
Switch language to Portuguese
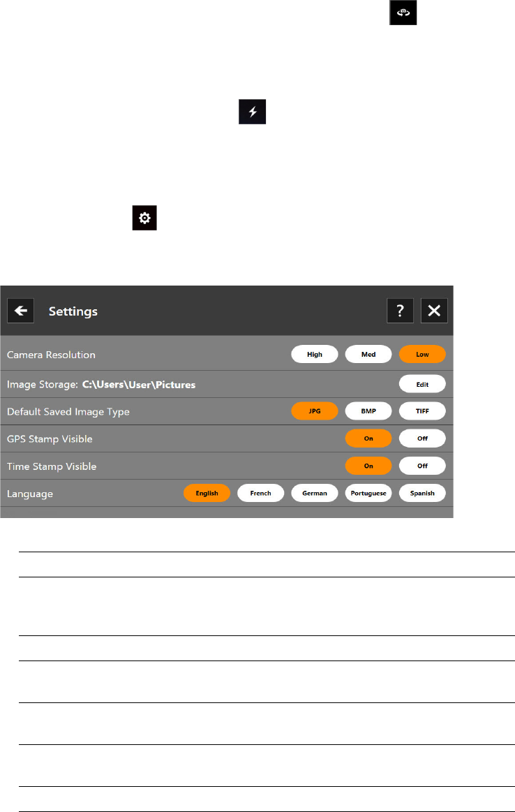pyautogui.click(x=368, y=493)
